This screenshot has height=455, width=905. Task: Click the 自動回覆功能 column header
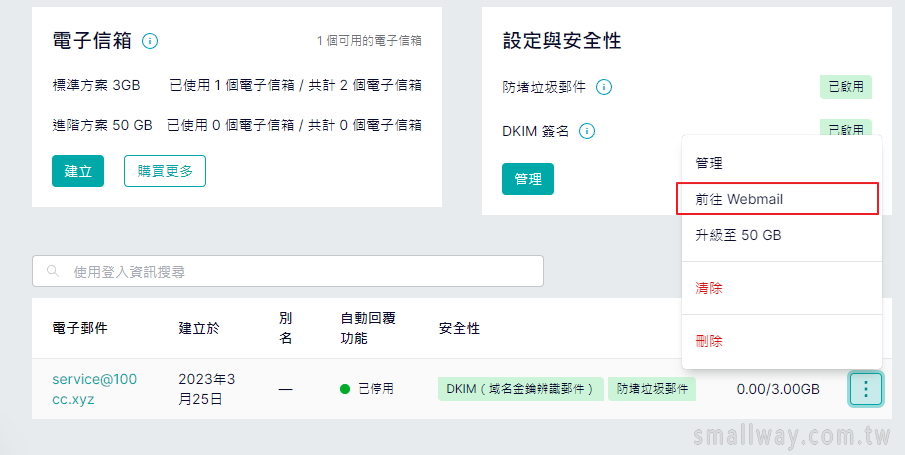coord(368,328)
